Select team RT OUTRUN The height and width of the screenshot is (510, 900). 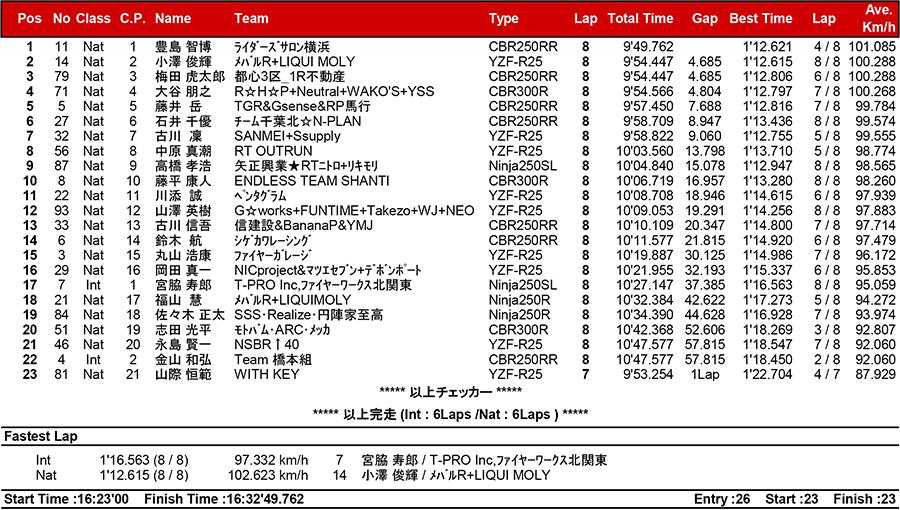[273, 151]
